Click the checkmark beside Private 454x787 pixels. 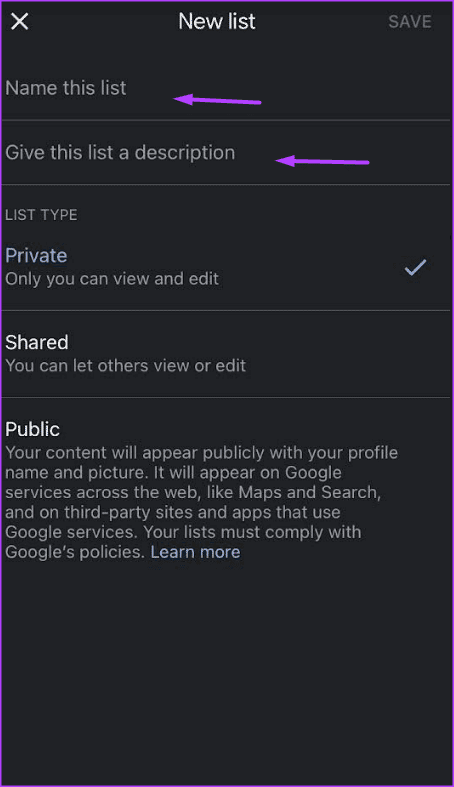click(x=415, y=267)
